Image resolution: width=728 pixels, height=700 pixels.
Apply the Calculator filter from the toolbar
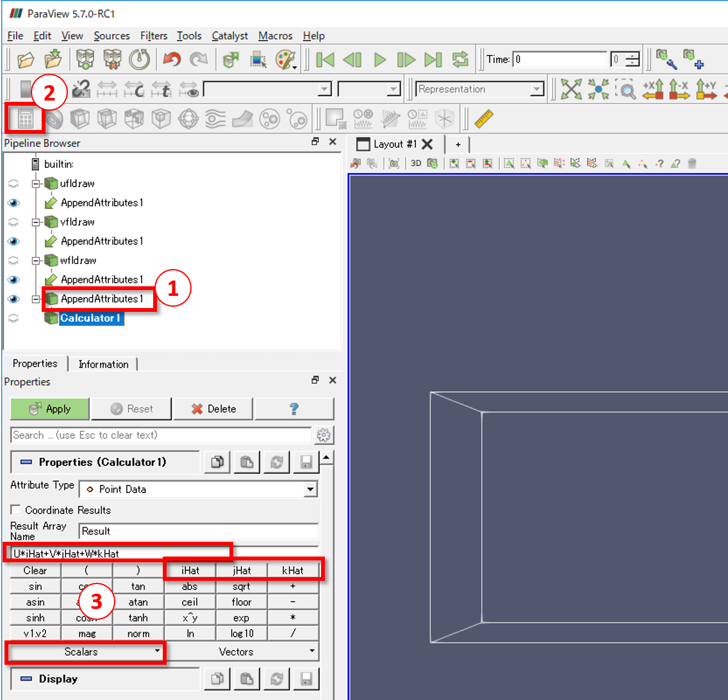[x=25, y=119]
